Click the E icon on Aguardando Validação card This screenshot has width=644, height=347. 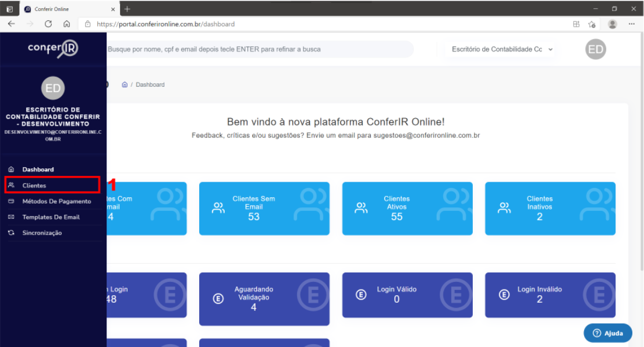[218, 299]
